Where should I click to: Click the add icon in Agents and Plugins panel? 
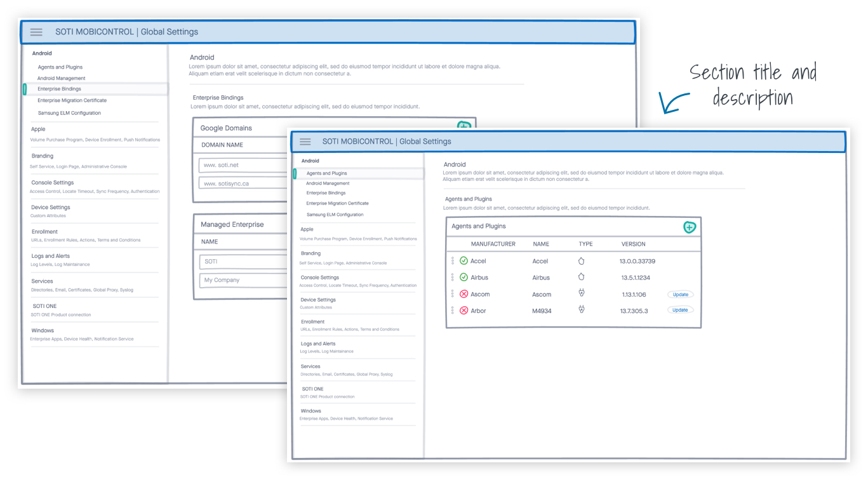click(689, 227)
